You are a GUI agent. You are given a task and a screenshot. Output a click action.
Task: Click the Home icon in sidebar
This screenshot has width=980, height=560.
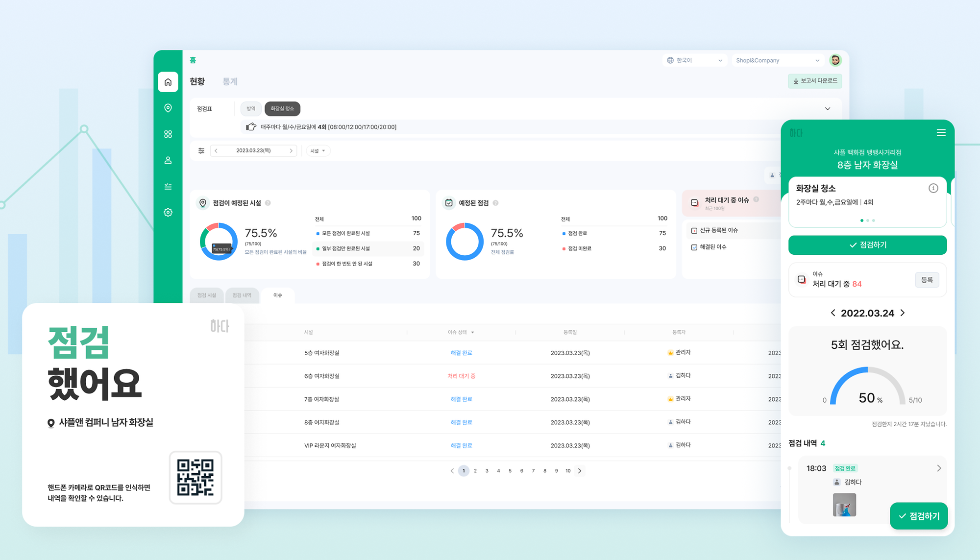(x=168, y=82)
